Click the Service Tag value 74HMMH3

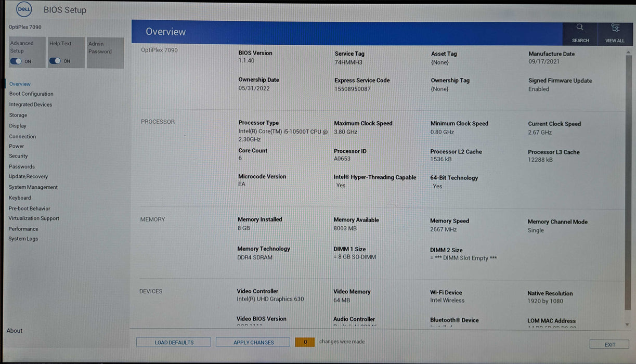[348, 62]
